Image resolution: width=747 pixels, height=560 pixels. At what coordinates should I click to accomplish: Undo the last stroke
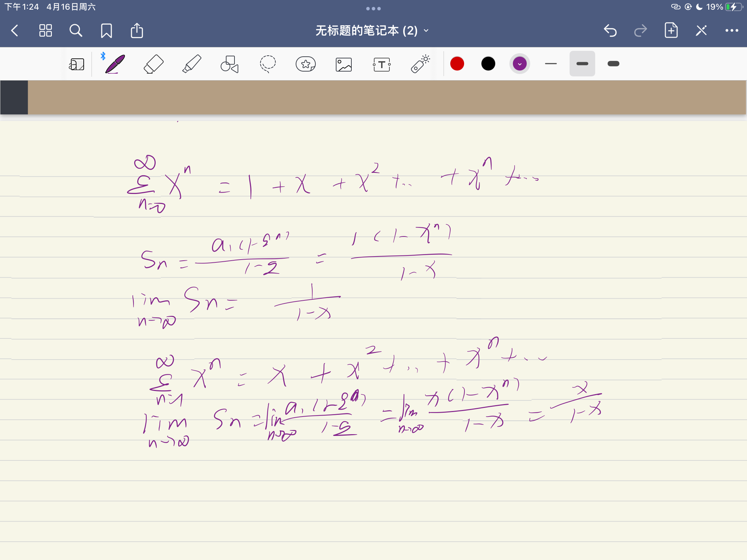tap(610, 31)
